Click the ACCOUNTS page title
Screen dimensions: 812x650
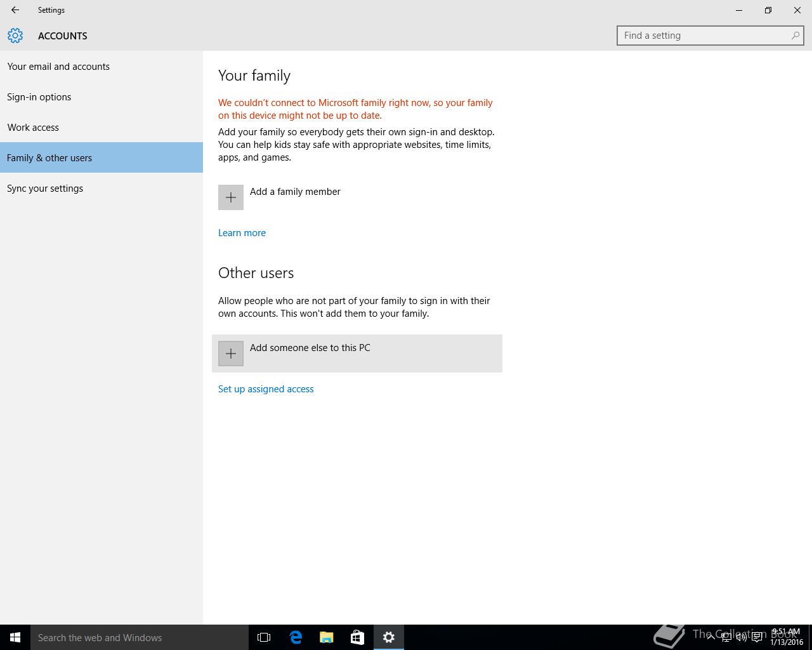[x=63, y=36]
